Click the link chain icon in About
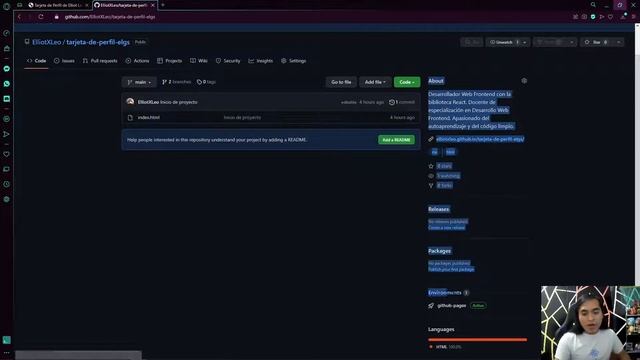 431,139
